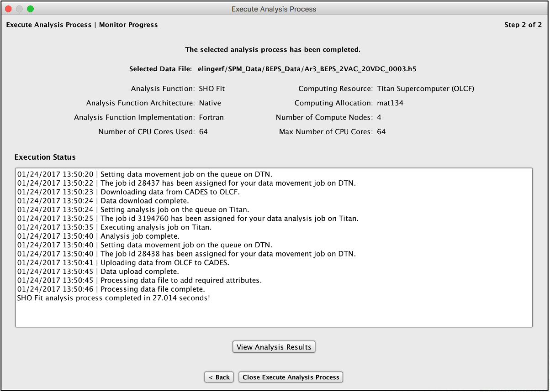Click the selected data file path text

pyautogui.click(x=307, y=69)
